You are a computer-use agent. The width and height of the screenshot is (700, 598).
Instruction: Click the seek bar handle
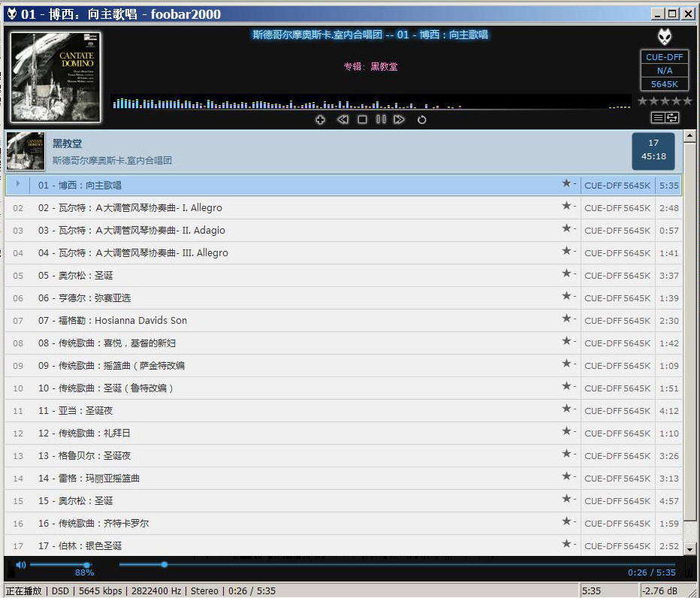(x=164, y=565)
